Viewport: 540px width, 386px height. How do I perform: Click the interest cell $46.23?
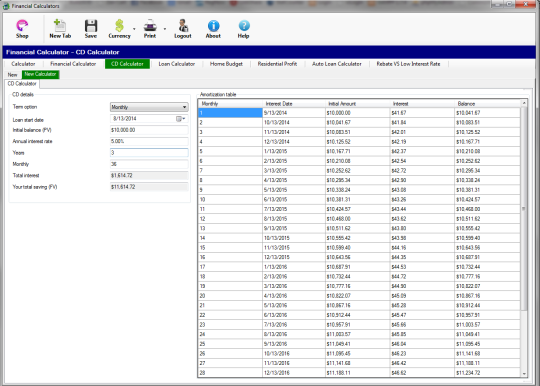422,354
